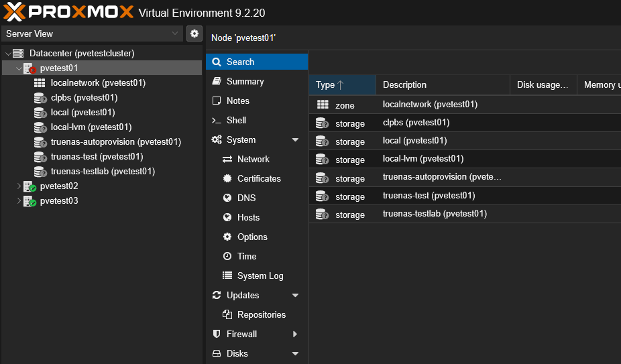Select clpbs (pvetest01) tree label
This screenshot has width=621, height=364.
(84, 97)
